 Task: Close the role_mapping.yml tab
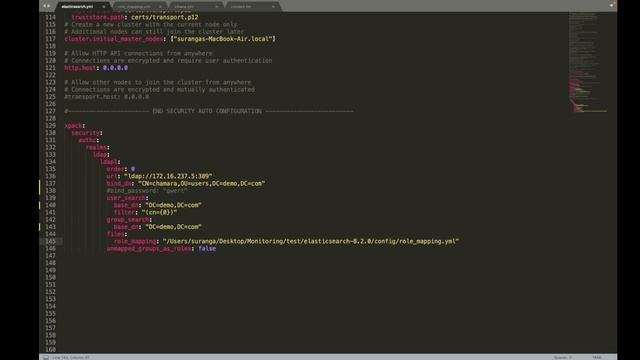click(x=160, y=7)
